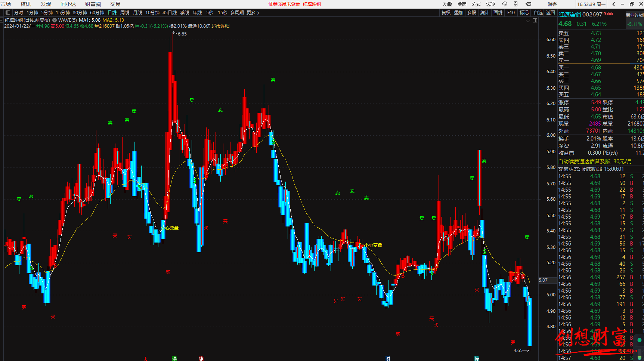Viewport: 644px width, 361px height.
Task: Switch to the 15秒 period
Action: pyautogui.click(x=223, y=13)
